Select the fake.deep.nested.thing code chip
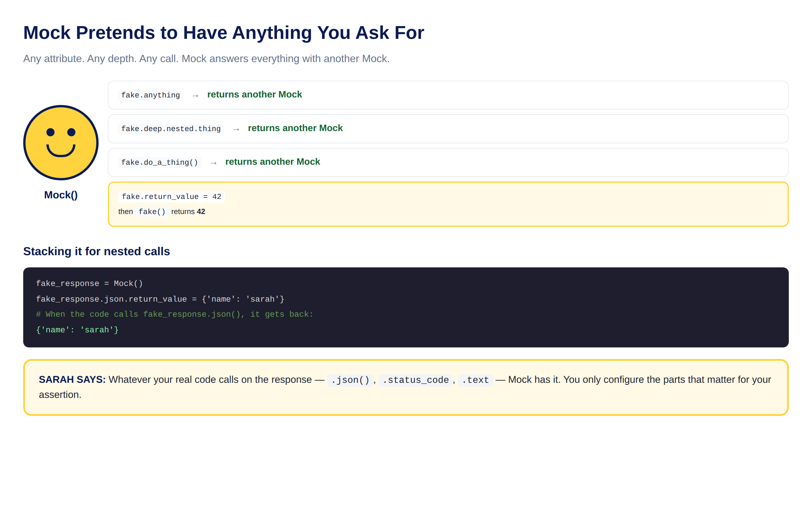812x522 pixels. point(171,129)
